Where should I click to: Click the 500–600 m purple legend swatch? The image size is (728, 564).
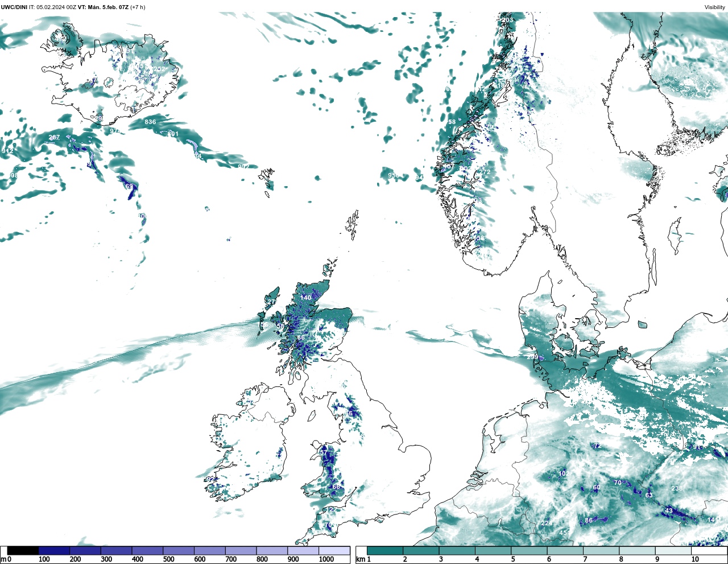(179, 550)
